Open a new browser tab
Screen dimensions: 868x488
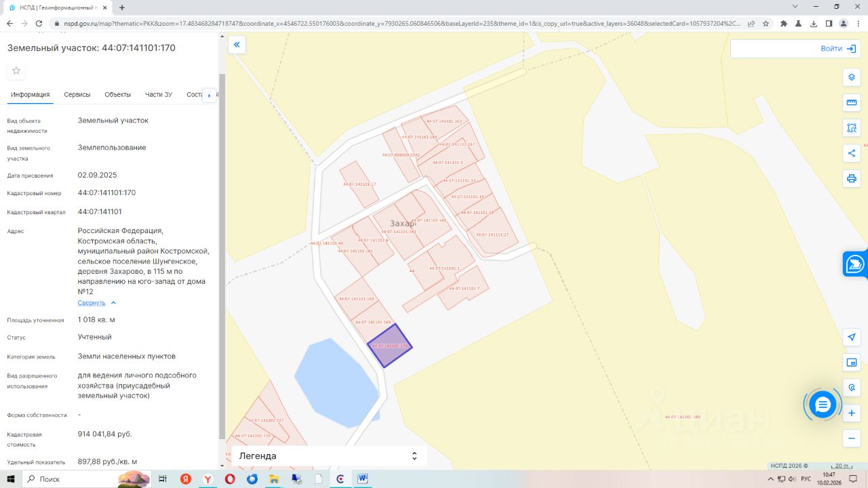tap(122, 7)
